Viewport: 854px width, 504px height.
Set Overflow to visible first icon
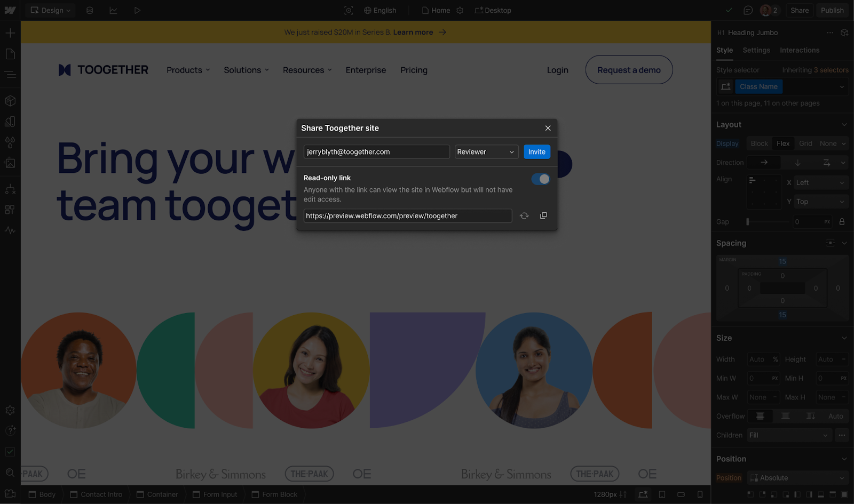(x=760, y=416)
